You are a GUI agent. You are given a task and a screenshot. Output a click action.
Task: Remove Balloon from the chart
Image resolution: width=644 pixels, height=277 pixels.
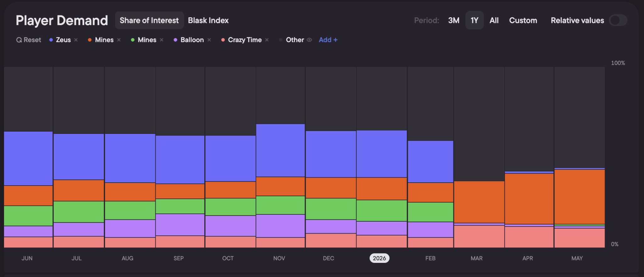click(209, 40)
